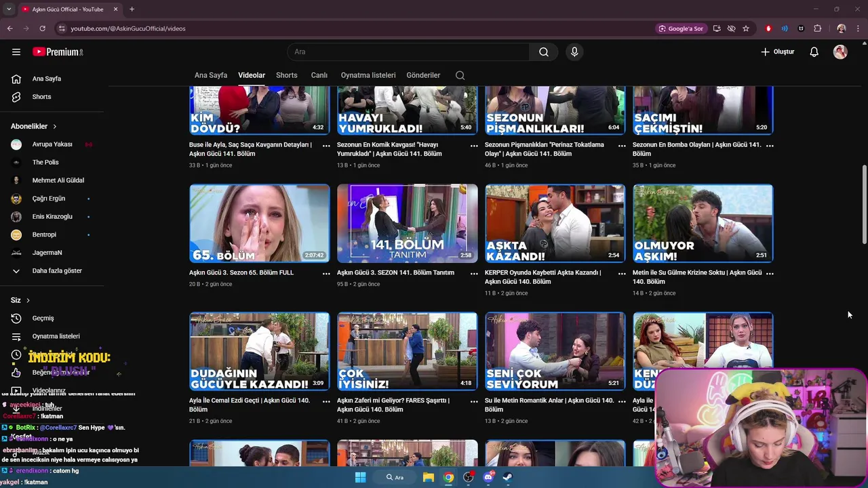Go back with the browser back arrow
868x488 pixels.
point(9,28)
